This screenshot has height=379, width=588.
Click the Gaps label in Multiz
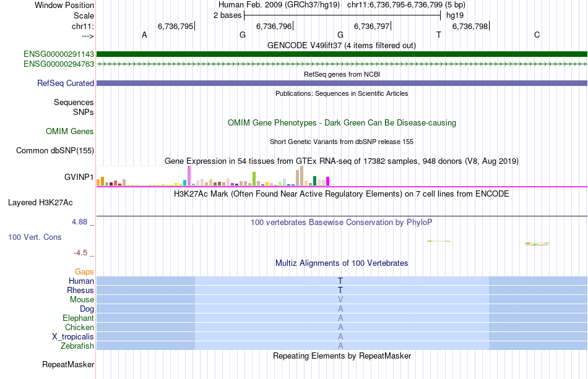click(84, 272)
